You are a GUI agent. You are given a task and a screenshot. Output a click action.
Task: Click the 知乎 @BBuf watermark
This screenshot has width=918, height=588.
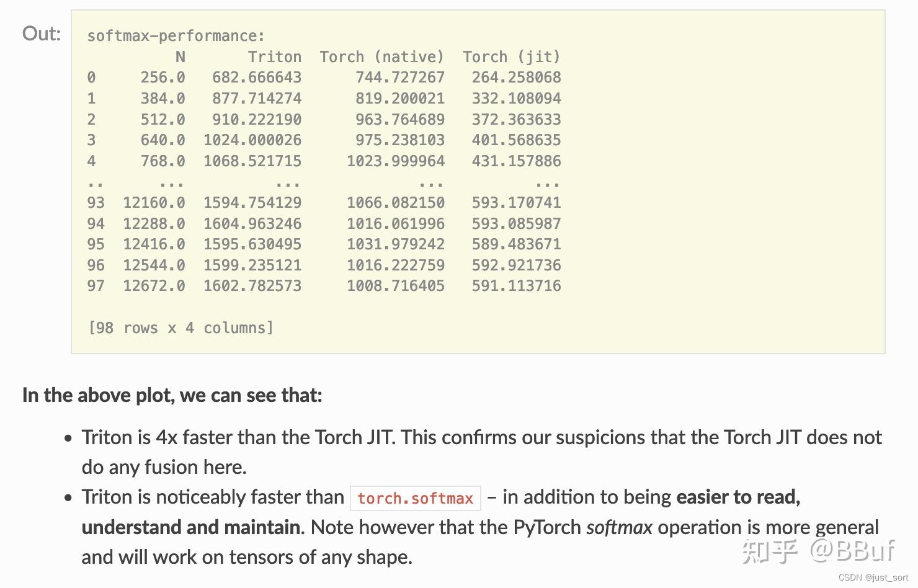[818, 550]
